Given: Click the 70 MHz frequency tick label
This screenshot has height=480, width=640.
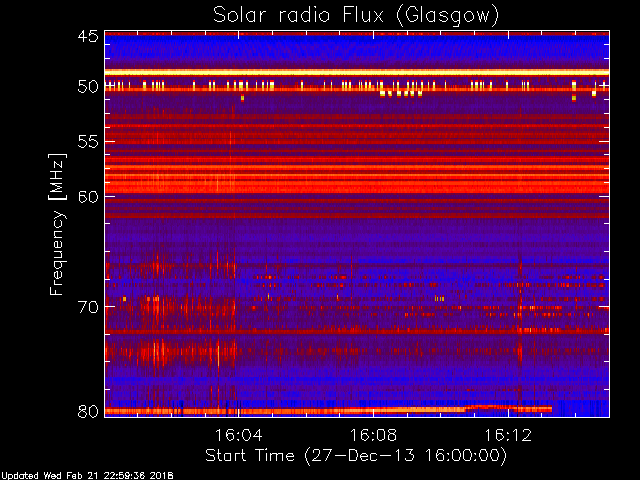Looking at the screenshot, I should point(87,307).
